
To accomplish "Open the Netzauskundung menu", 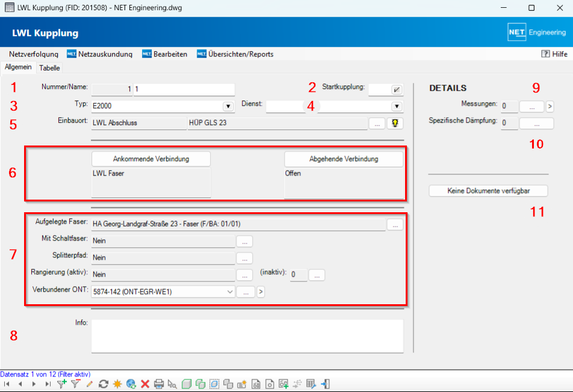I will (x=99, y=54).
